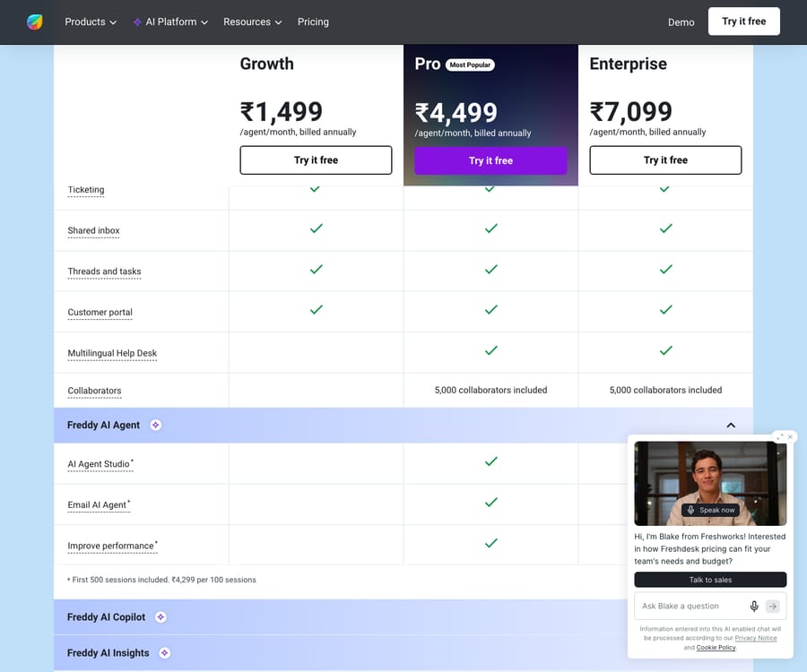Click the sparkle icon beside Freddy AI Agent
The height and width of the screenshot is (672, 807).
(x=155, y=425)
